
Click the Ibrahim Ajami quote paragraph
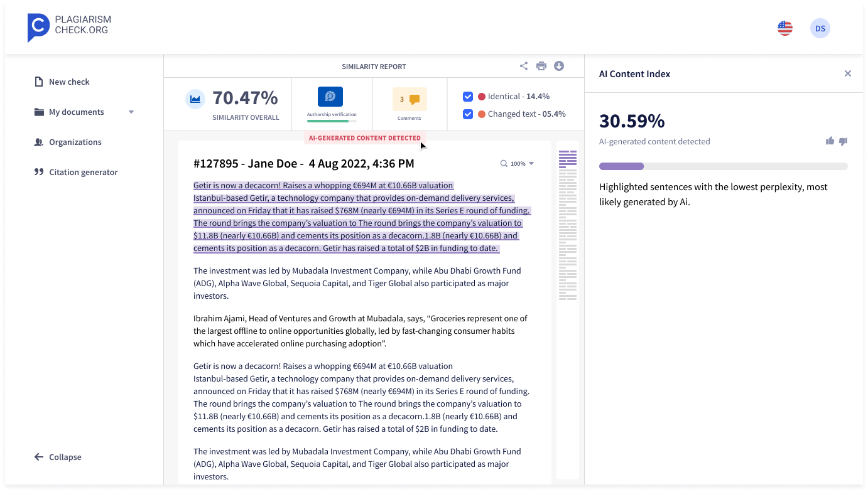(361, 331)
